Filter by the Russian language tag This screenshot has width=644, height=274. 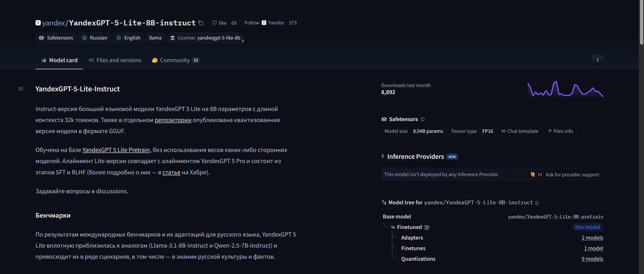[94, 38]
